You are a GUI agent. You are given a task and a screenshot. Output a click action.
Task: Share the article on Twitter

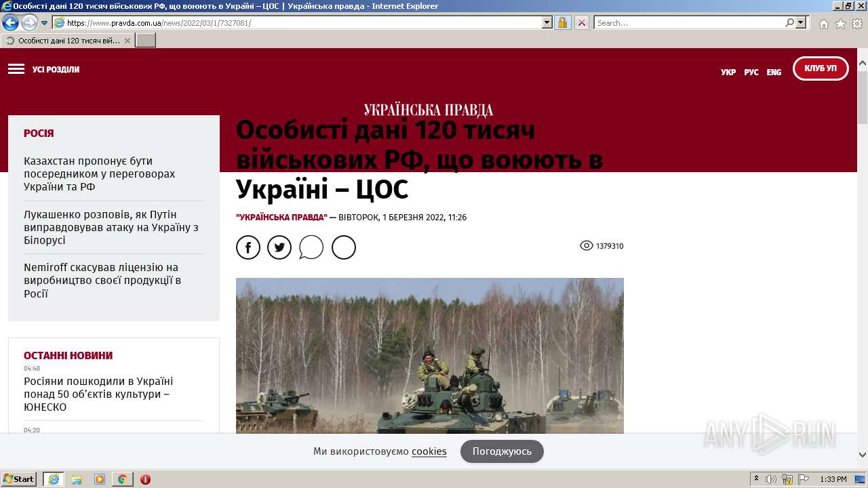[279, 247]
